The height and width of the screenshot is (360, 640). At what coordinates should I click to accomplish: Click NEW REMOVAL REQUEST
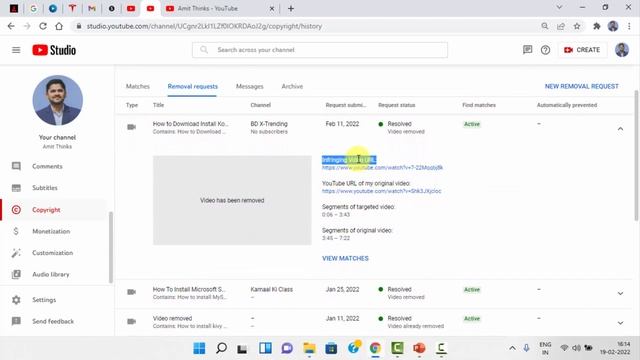[x=582, y=87]
